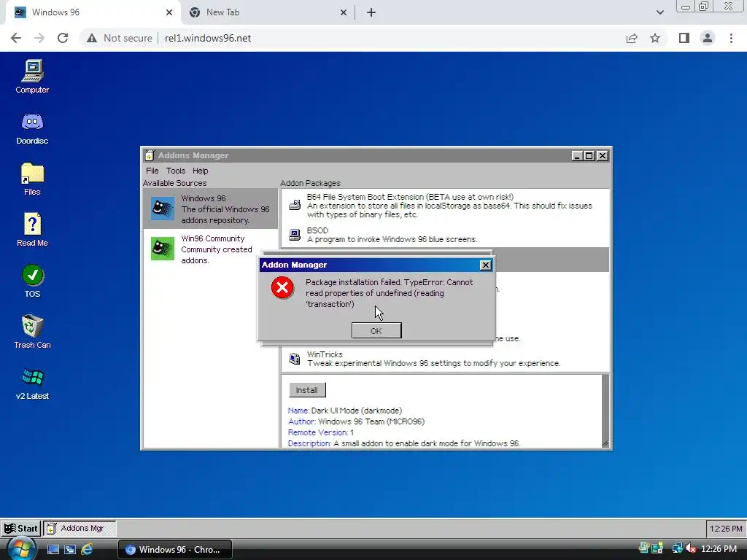Select the WinTricks package icon

pos(295,359)
